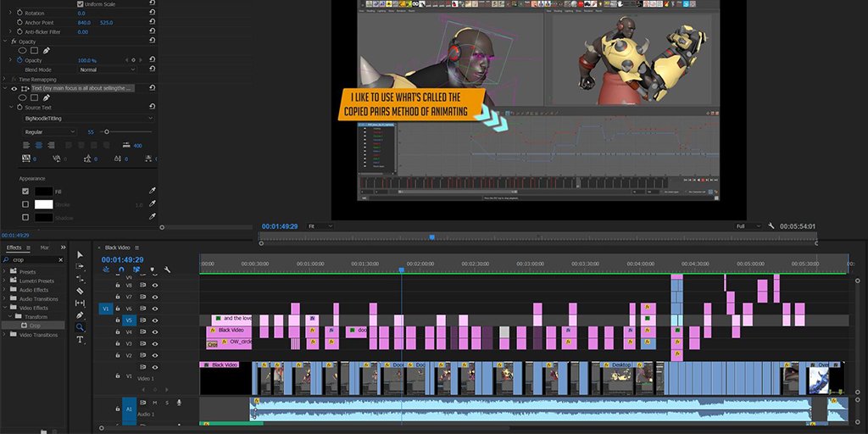Click the Fill color swatch
The width and height of the screenshot is (868, 434).
pyautogui.click(x=44, y=191)
